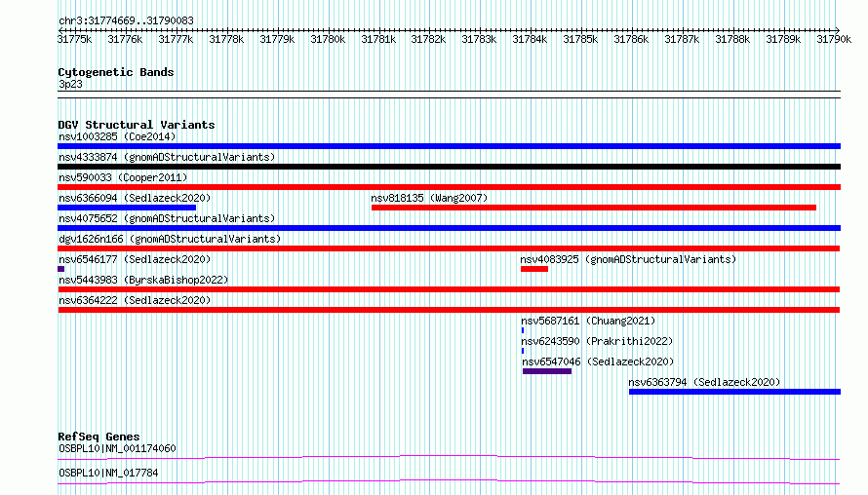Click the 31780k ruler tick label
The height and width of the screenshot is (495, 868).
[329, 39]
